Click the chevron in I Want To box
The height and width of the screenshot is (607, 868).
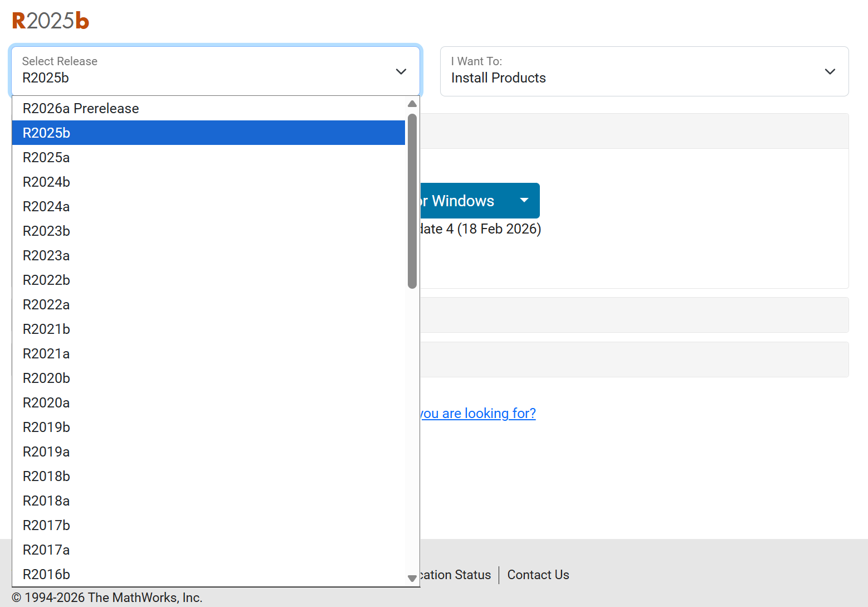tap(830, 71)
